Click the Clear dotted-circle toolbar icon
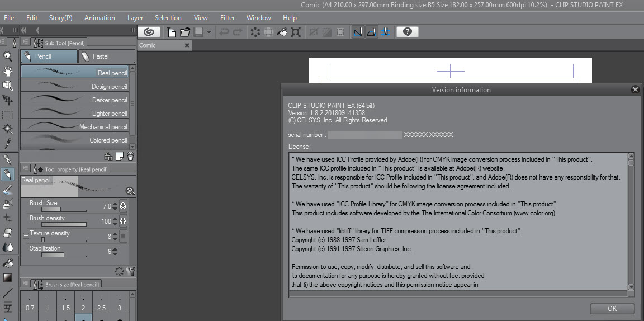The width and height of the screenshot is (644, 321). [x=255, y=32]
